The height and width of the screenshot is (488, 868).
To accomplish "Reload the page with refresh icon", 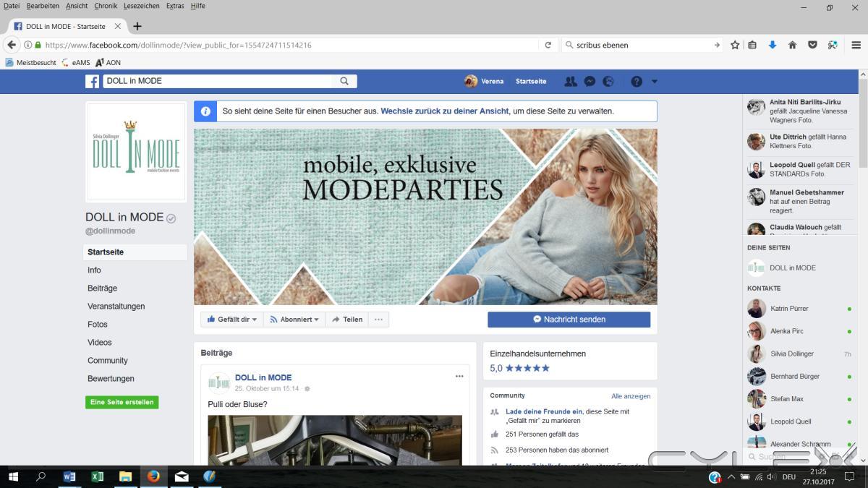I will pos(548,45).
